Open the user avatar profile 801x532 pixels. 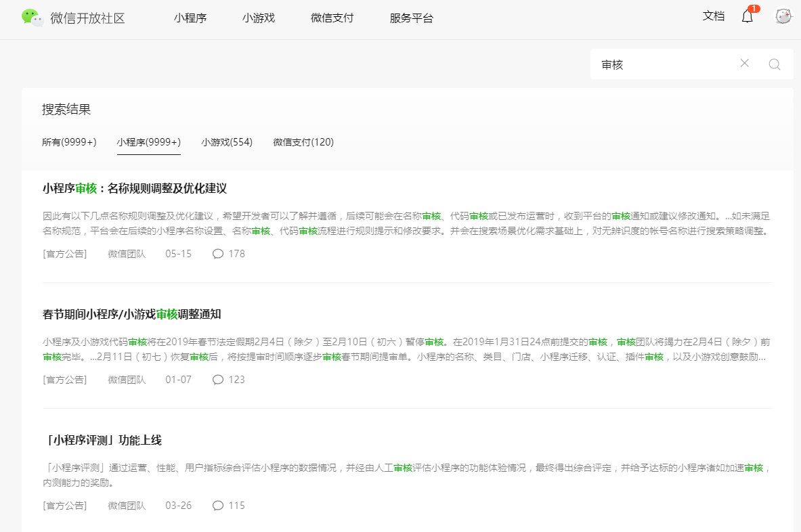[x=783, y=16]
